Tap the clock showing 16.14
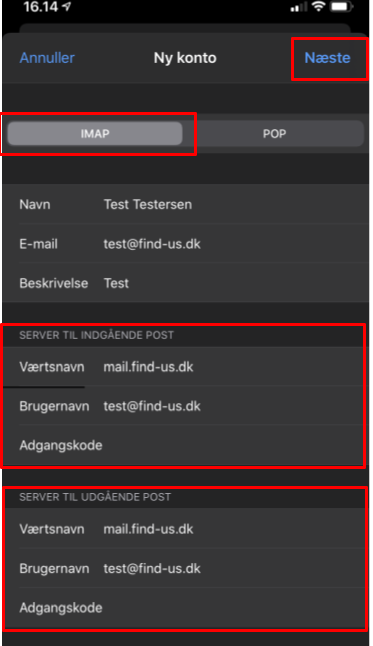Screen dimensions: 373x646 point(41,7)
